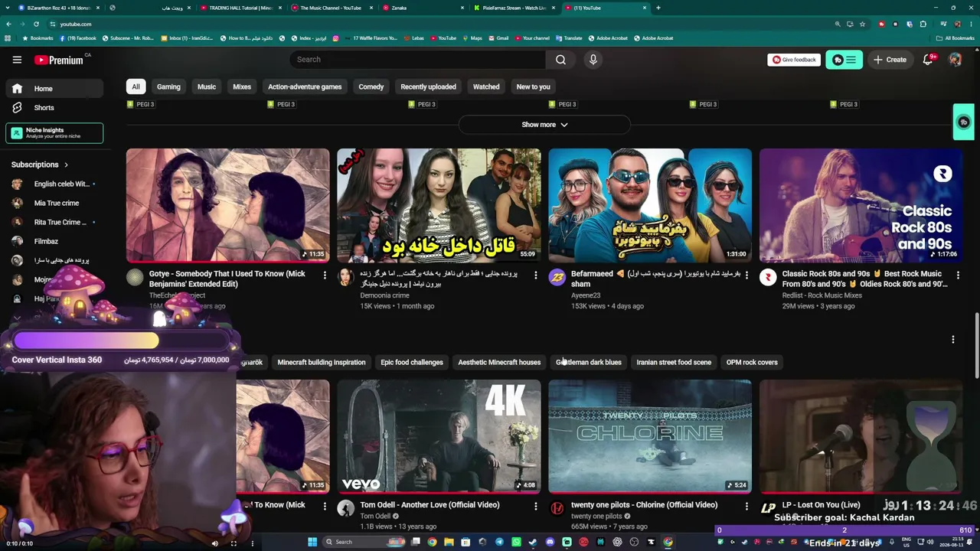This screenshot has width=980, height=551.
Task: Switch to the Zanaka browser tab
Action: (x=423, y=8)
